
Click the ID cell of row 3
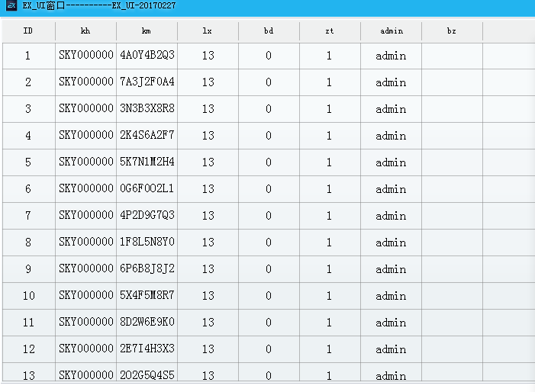point(28,109)
